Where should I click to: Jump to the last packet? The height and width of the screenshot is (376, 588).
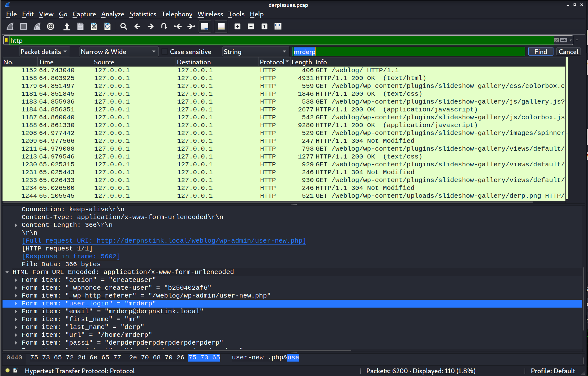pyautogui.click(x=191, y=27)
